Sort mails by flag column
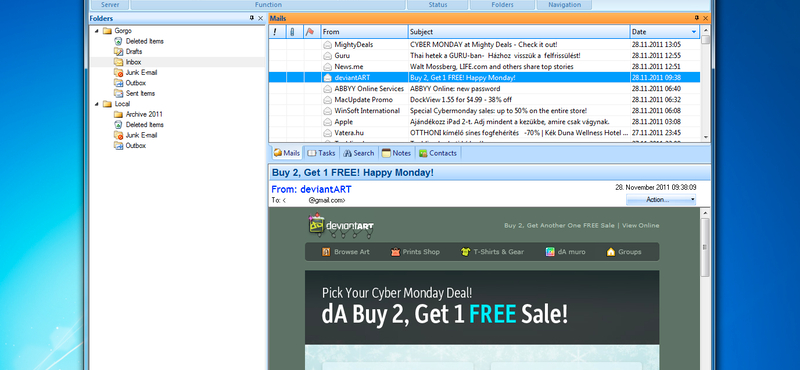This screenshot has width=800, height=370. pos(312,32)
